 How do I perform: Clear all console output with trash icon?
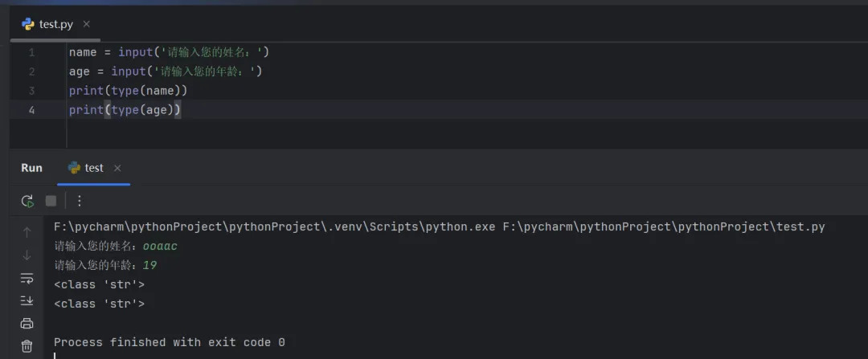(27, 346)
